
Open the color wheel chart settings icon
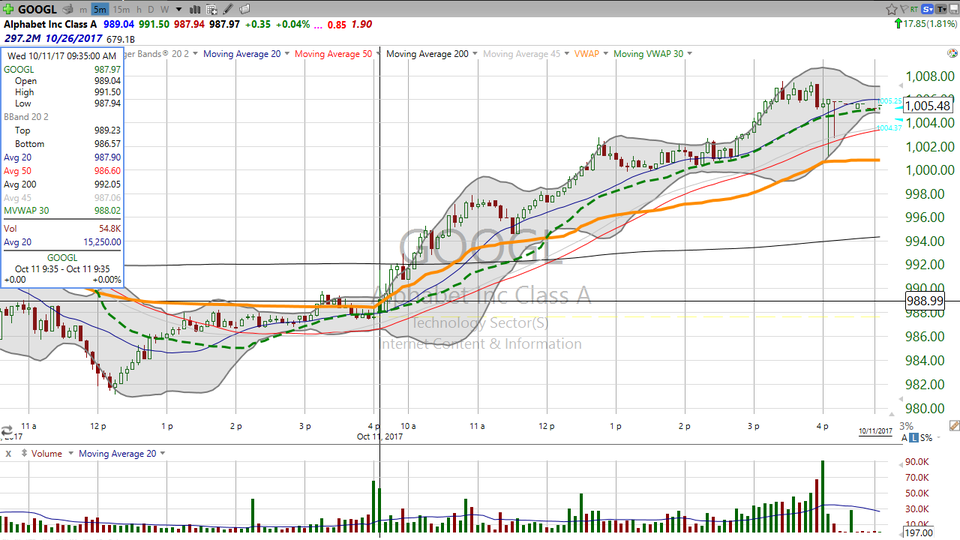pyautogui.click(x=953, y=53)
